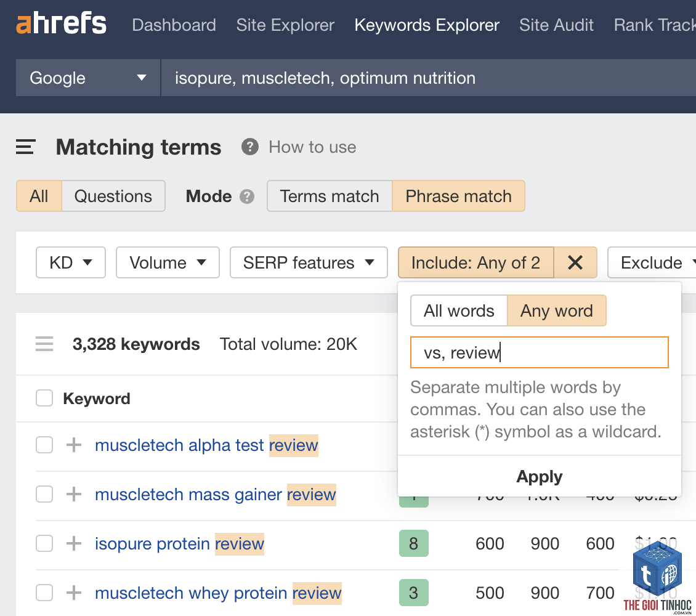Open keyword muscletech whey protein review
The width and height of the screenshot is (696, 616).
(x=218, y=593)
